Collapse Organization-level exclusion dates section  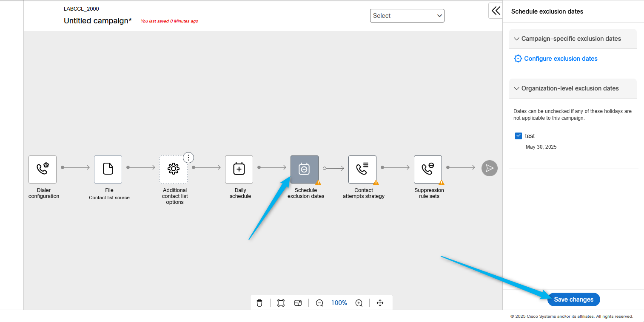(517, 88)
